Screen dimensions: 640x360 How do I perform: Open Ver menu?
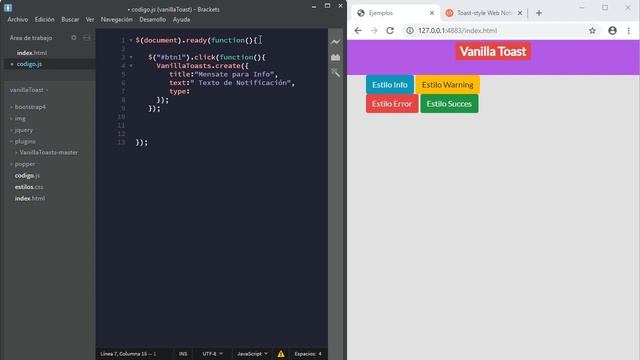click(90, 20)
